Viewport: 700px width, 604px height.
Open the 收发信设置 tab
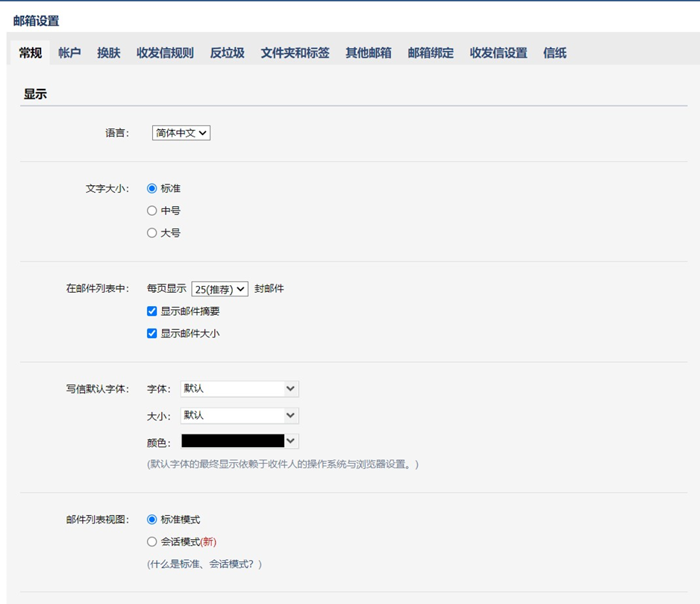[x=499, y=53]
